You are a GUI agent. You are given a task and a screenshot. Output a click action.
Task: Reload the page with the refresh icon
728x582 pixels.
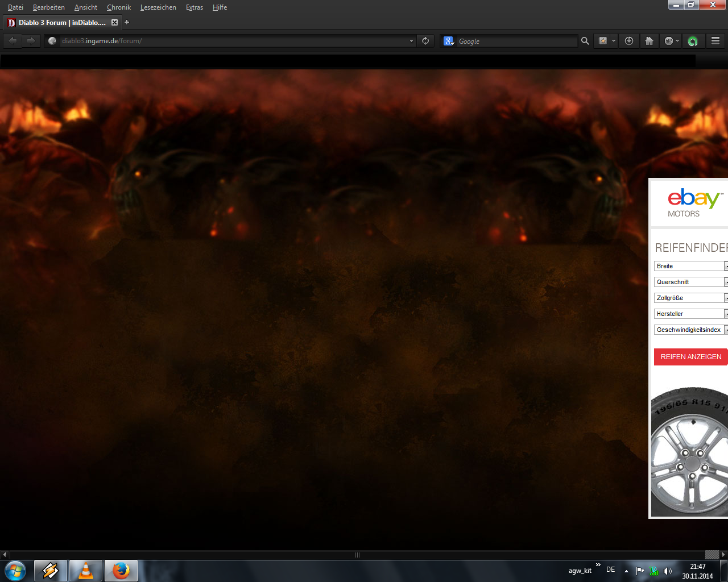pos(425,41)
